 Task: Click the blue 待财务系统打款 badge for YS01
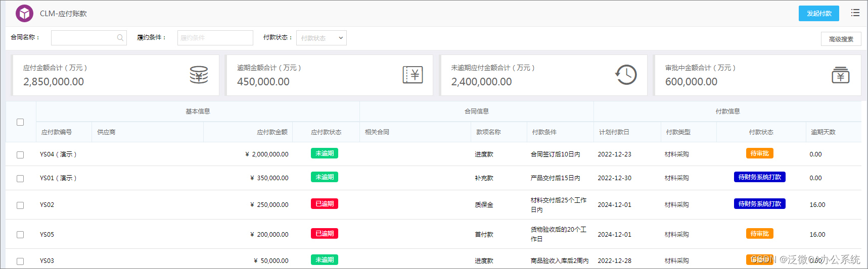pyautogui.click(x=759, y=177)
